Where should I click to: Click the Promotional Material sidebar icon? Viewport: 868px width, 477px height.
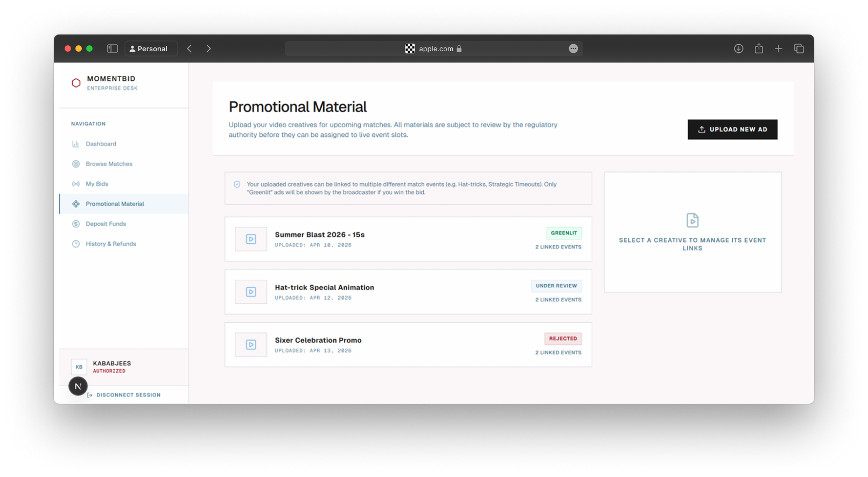click(x=76, y=204)
